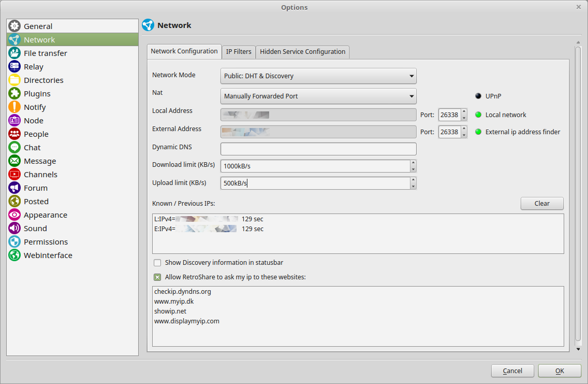The width and height of the screenshot is (588, 384).
Task: Increase the Upload limit value
Action: [x=413, y=180]
